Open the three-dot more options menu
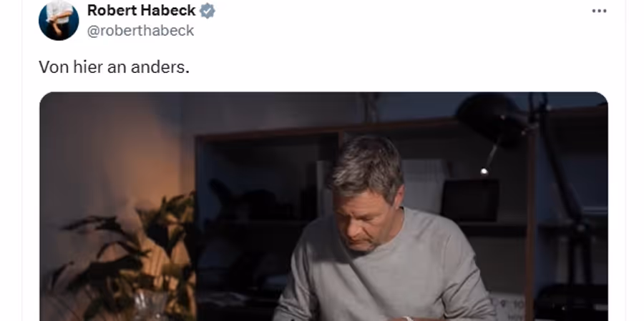The image size is (644, 321). [599, 11]
